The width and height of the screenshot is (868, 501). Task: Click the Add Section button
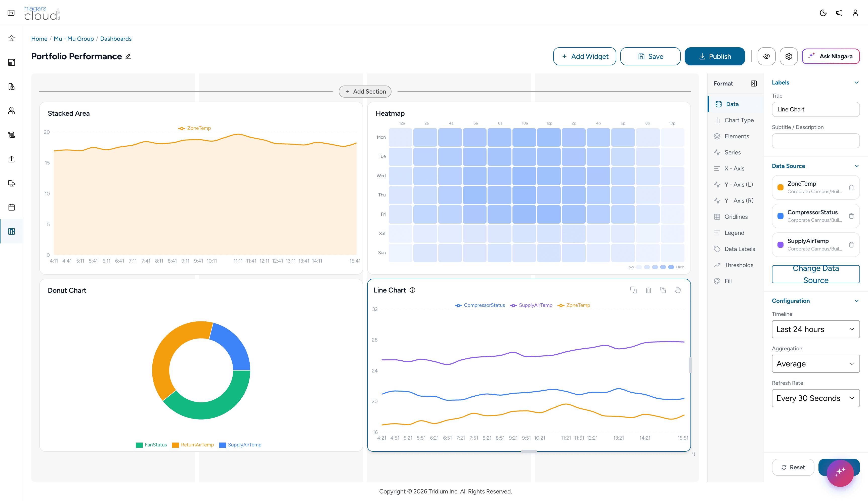click(365, 92)
